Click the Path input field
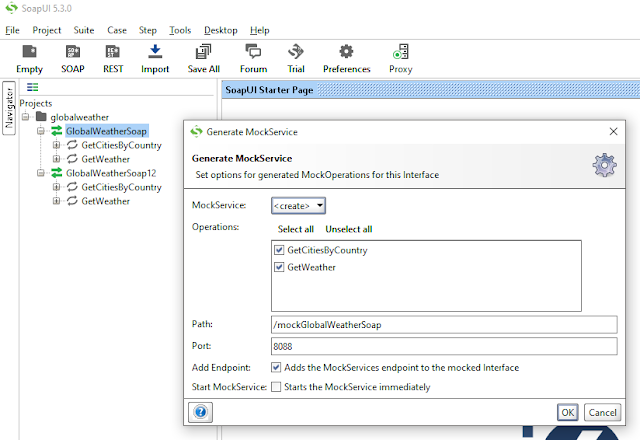This screenshot has width=640, height=440. pos(444,324)
